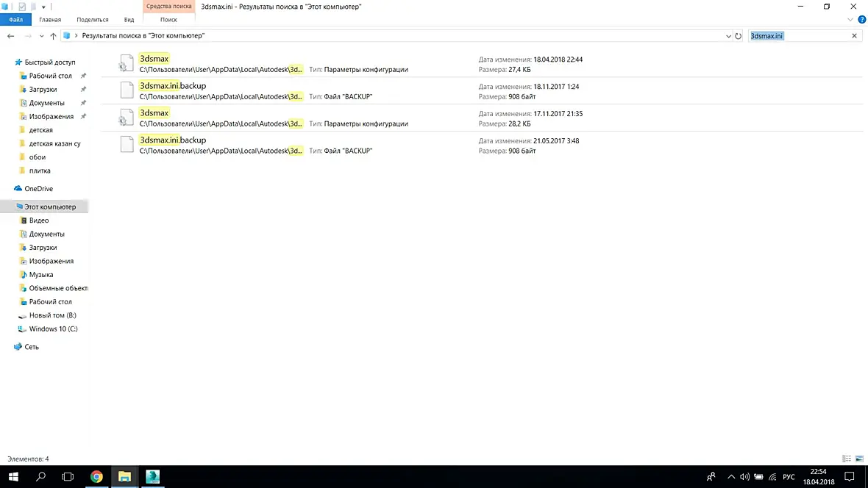
Task: Open the Поделиться ribbon tab
Action: [x=93, y=19]
